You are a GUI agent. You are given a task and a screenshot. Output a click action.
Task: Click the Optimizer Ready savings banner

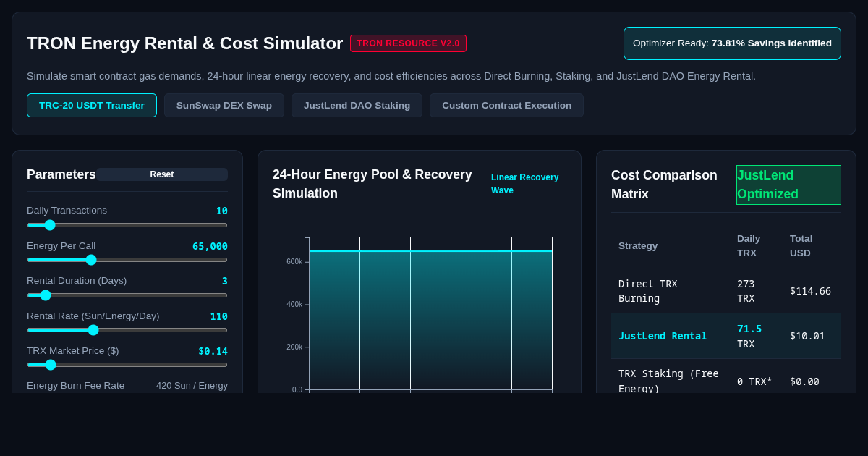point(732,43)
